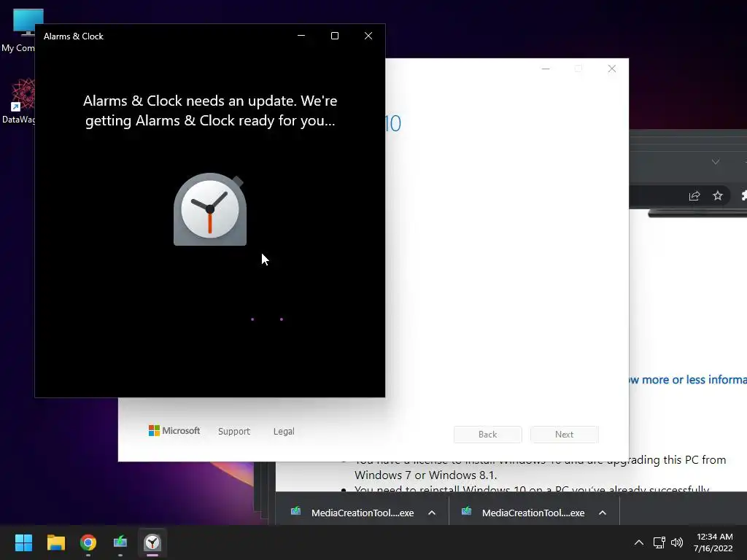Click the 'more or less information' link
This screenshot has width=747, height=560.
(x=688, y=379)
